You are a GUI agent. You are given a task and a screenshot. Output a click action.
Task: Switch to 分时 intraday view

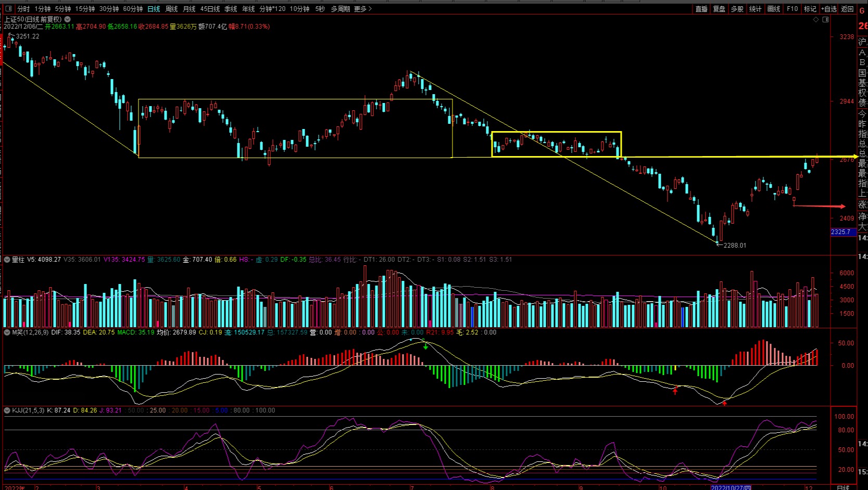23,9
